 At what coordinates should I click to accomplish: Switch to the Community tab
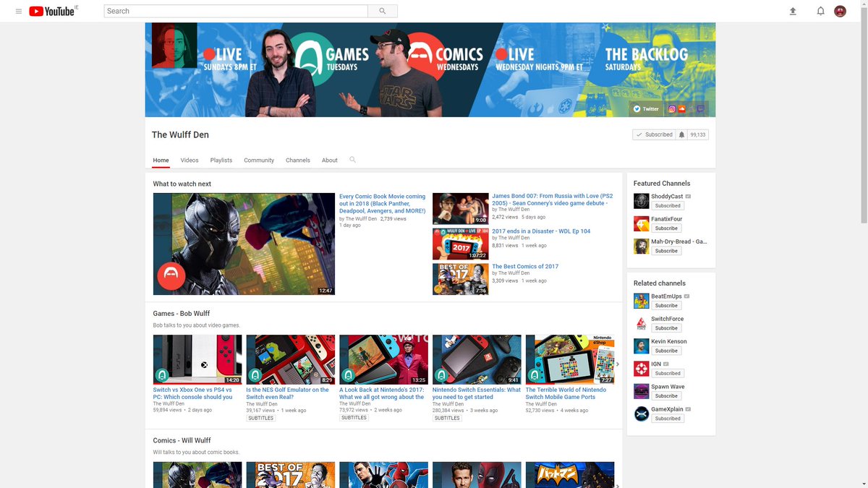click(x=259, y=160)
